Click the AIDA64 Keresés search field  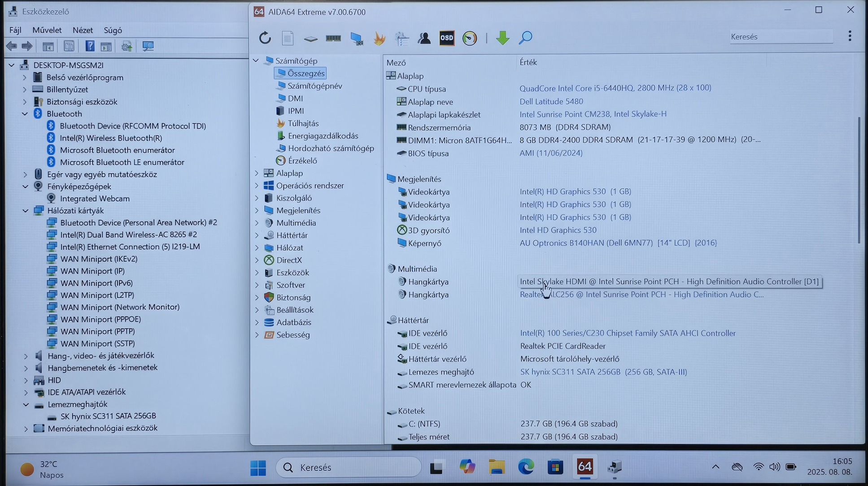781,37
